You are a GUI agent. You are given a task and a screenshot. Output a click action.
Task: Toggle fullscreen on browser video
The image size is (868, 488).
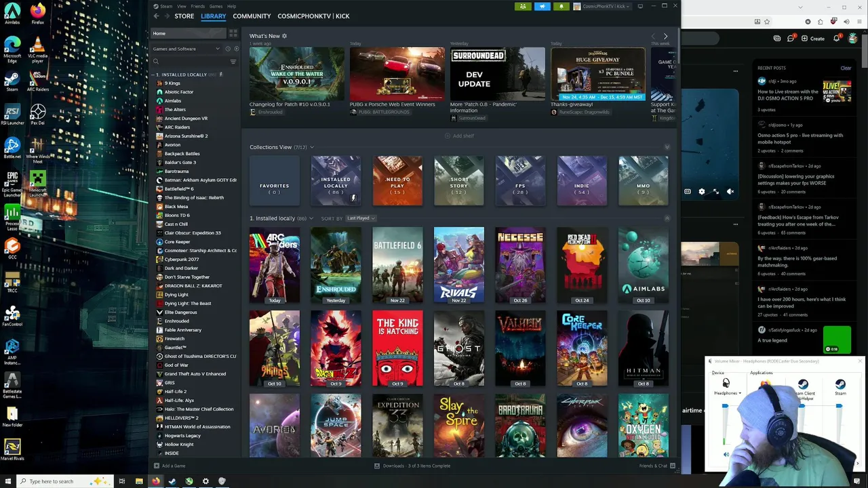pyautogui.click(x=716, y=192)
